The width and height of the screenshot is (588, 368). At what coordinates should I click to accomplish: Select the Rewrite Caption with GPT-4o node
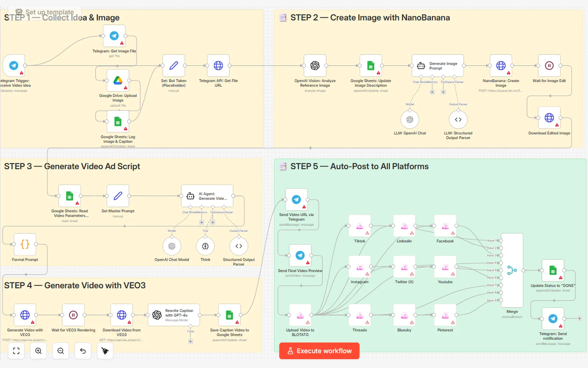[174, 315]
